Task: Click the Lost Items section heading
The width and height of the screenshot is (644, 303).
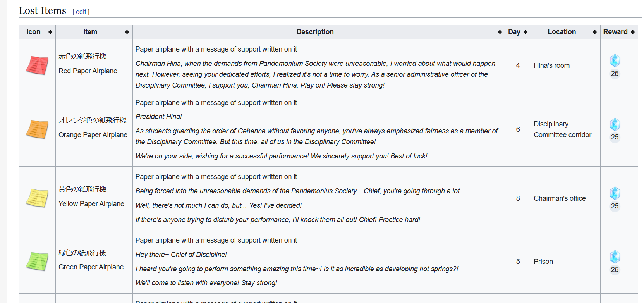Action: [43, 11]
